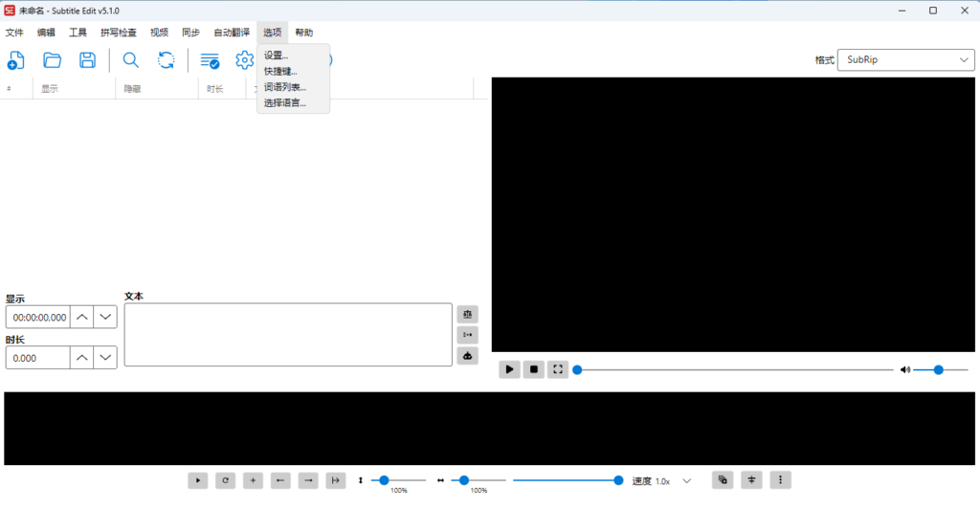Toggle video fullscreen mode
980x510 pixels.
558,369
